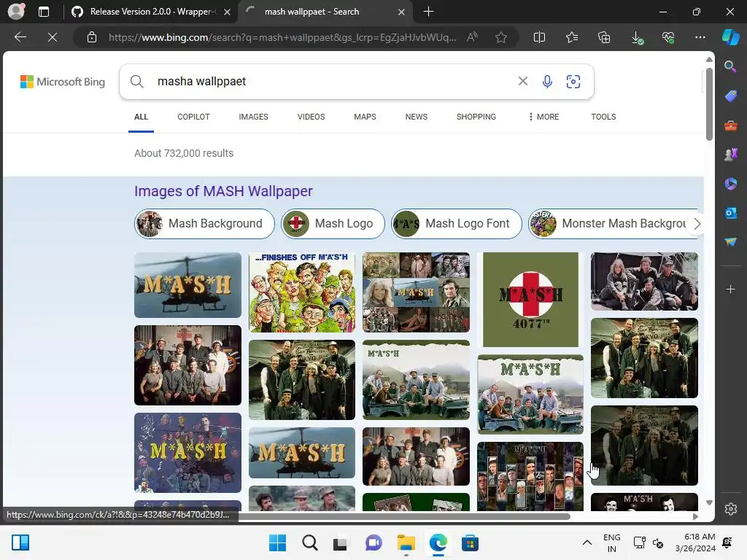Open the 'Finishes Off MASH' cartoon image

tap(301, 292)
